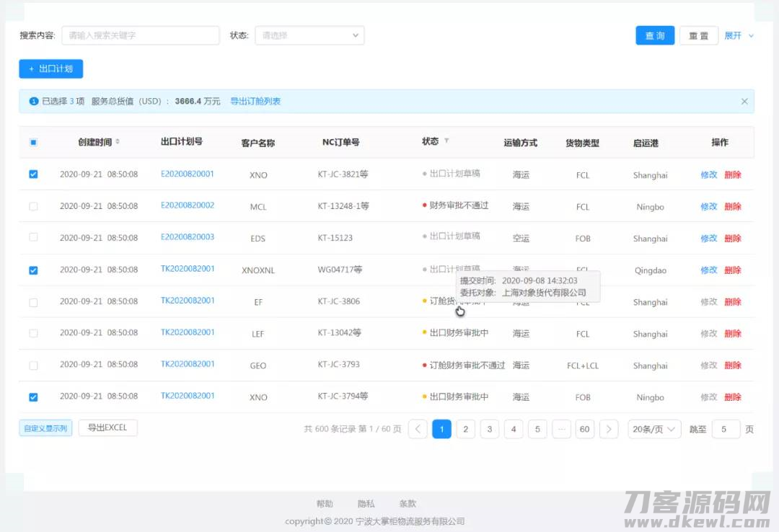The height and width of the screenshot is (532, 779).
Task: Click 删除 in the GEO row
Action: 733,365
